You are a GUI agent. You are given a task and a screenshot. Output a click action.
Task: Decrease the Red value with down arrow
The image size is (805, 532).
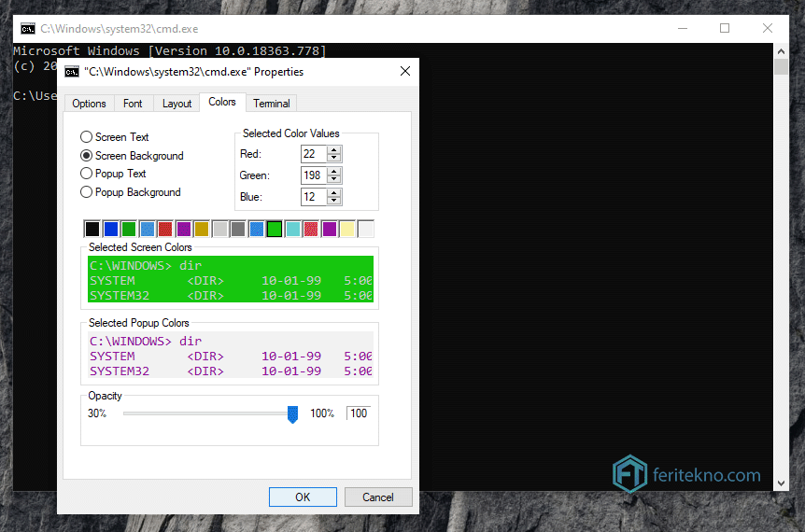(x=334, y=158)
